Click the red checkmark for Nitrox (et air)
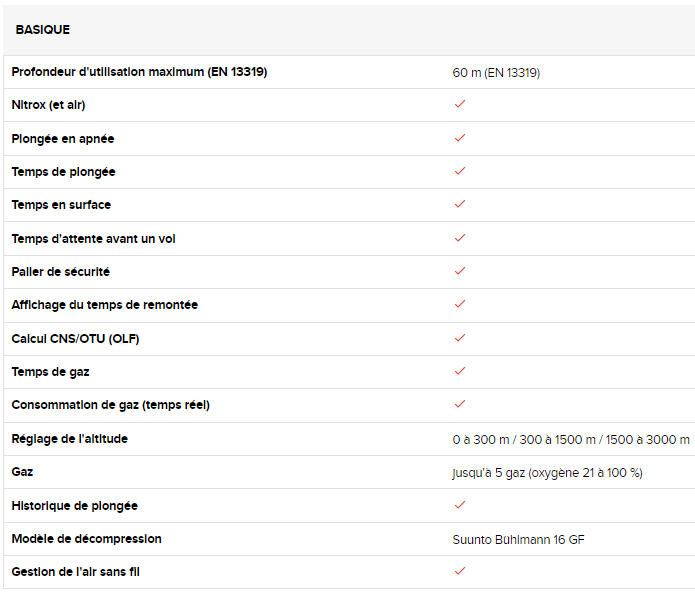695x594 pixels. click(x=460, y=104)
